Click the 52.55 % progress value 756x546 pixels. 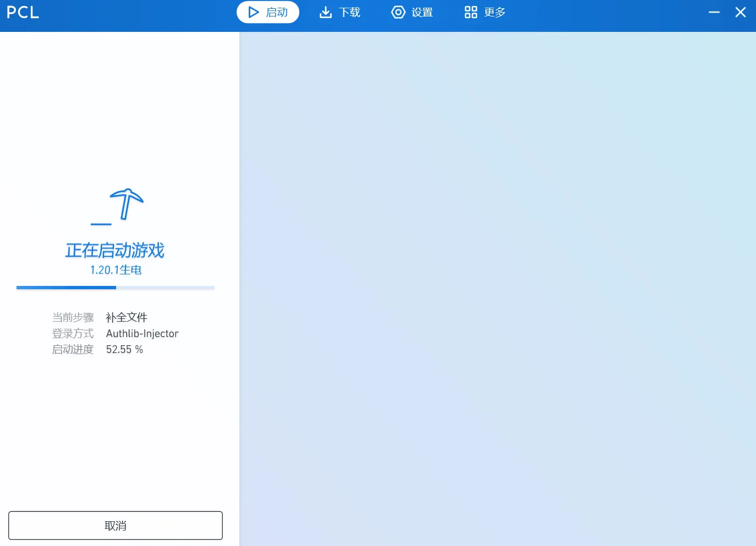(x=124, y=349)
